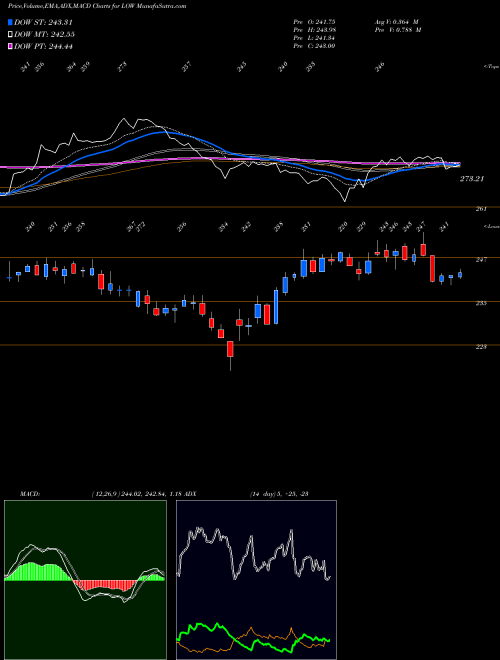Select the DOW ST: 243.31 legend text
The height and width of the screenshot is (660, 500).
click(43, 22)
